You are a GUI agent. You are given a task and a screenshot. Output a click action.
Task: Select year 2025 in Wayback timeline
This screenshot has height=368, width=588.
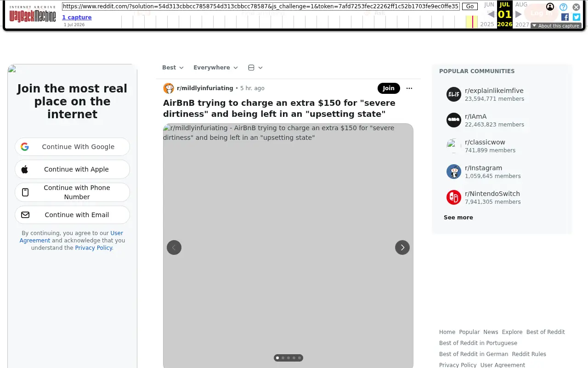click(x=487, y=24)
